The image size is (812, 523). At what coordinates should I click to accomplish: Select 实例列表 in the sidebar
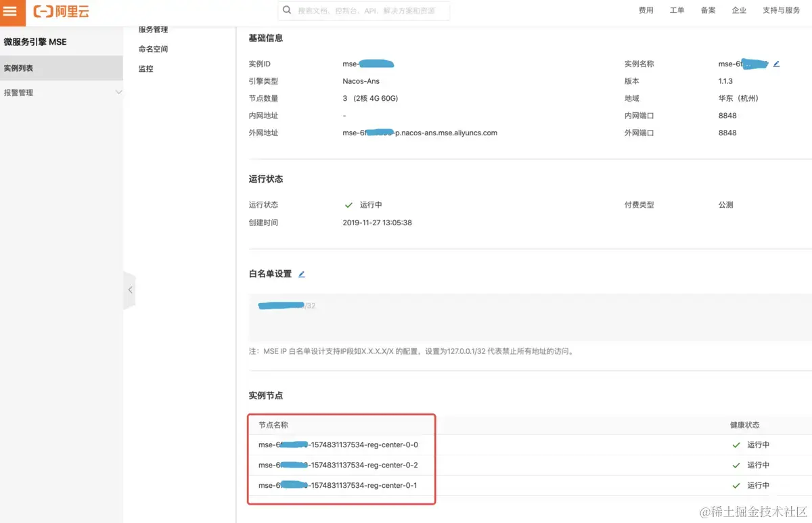point(62,68)
